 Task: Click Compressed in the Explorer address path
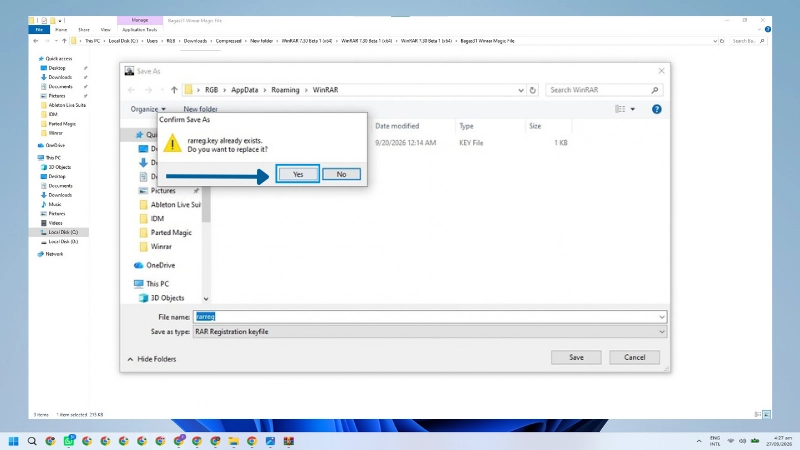pyautogui.click(x=228, y=41)
